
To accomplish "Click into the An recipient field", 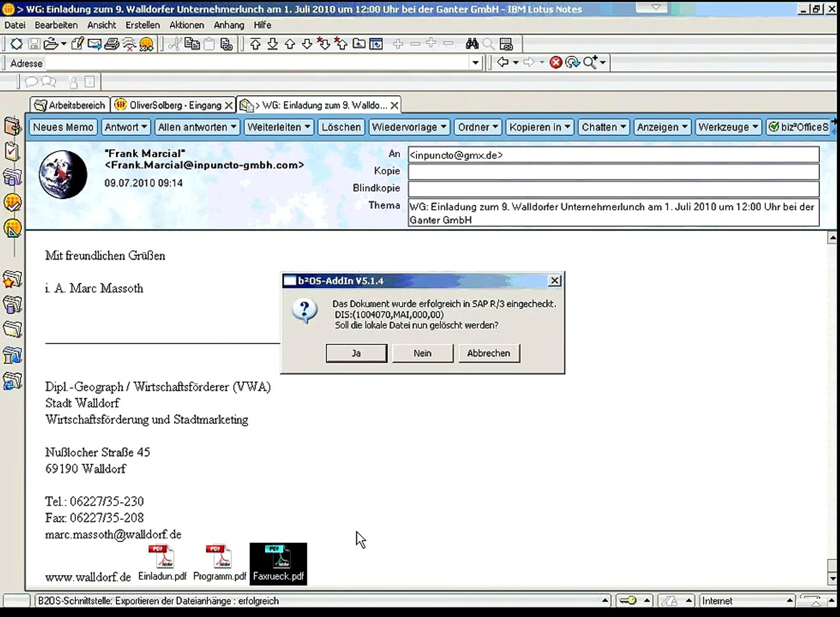I will click(613, 155).
